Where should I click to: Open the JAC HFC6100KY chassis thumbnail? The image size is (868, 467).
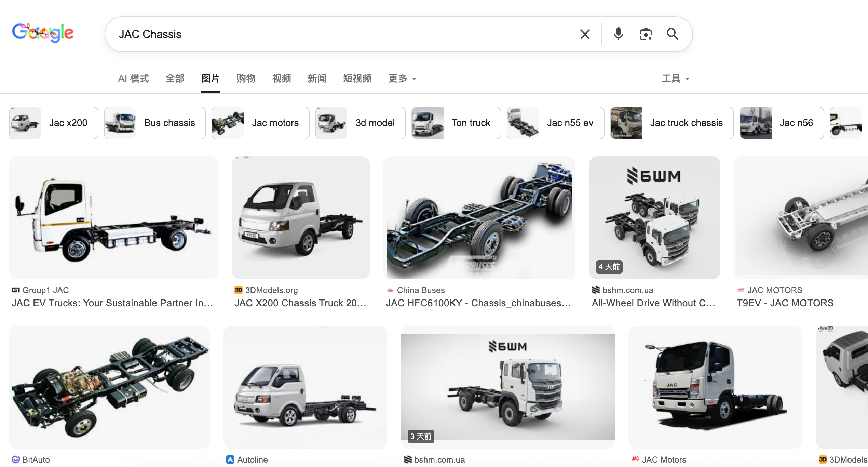(479, 218)
